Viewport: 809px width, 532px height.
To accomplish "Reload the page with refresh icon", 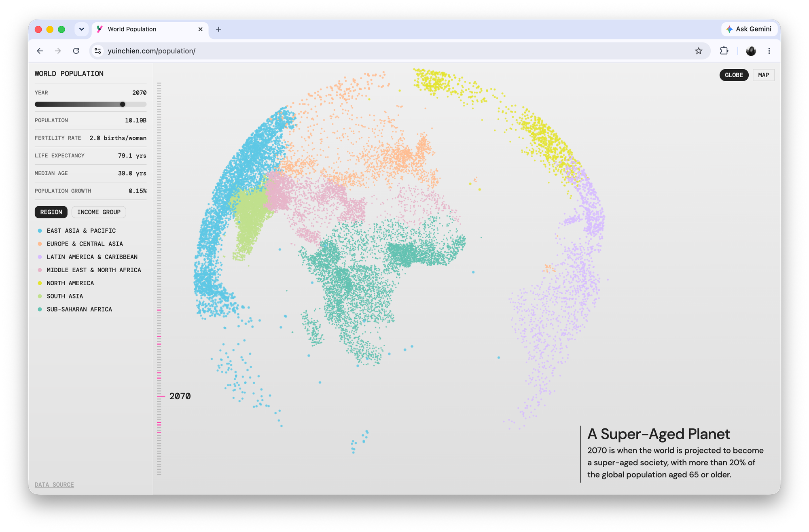I will click(76, 51).
